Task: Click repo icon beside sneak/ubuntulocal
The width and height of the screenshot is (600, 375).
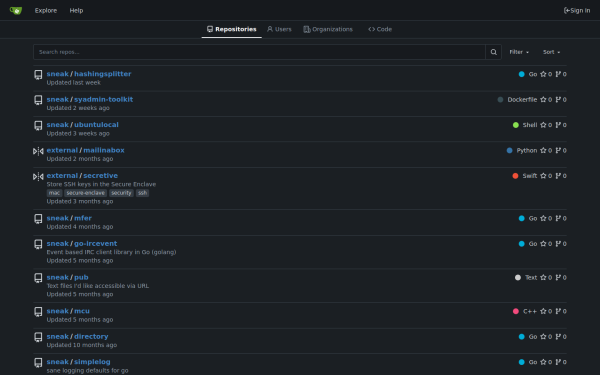Action: [x=38, y=126]
